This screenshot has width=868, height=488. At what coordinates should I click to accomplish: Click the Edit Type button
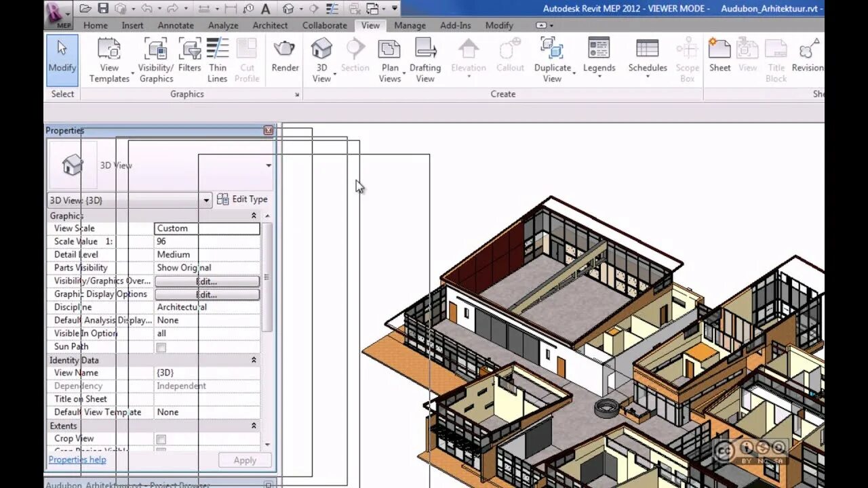tap(242, 199)
